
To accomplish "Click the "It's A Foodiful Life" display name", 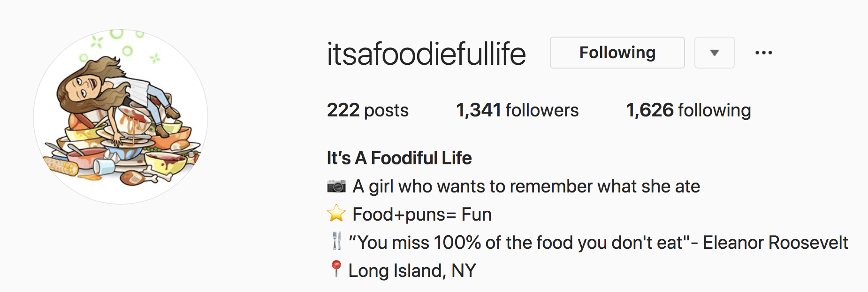I will pos(399,158).
